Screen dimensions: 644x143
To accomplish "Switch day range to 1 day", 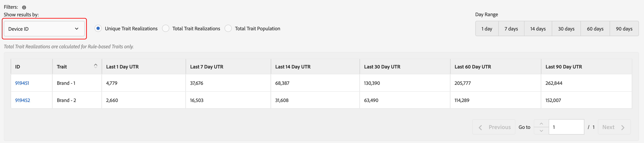I will tap(486, 29).
